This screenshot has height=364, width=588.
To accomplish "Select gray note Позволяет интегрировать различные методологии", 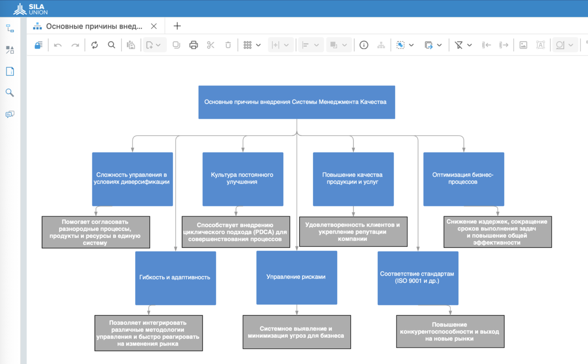I will pos(148,333).
